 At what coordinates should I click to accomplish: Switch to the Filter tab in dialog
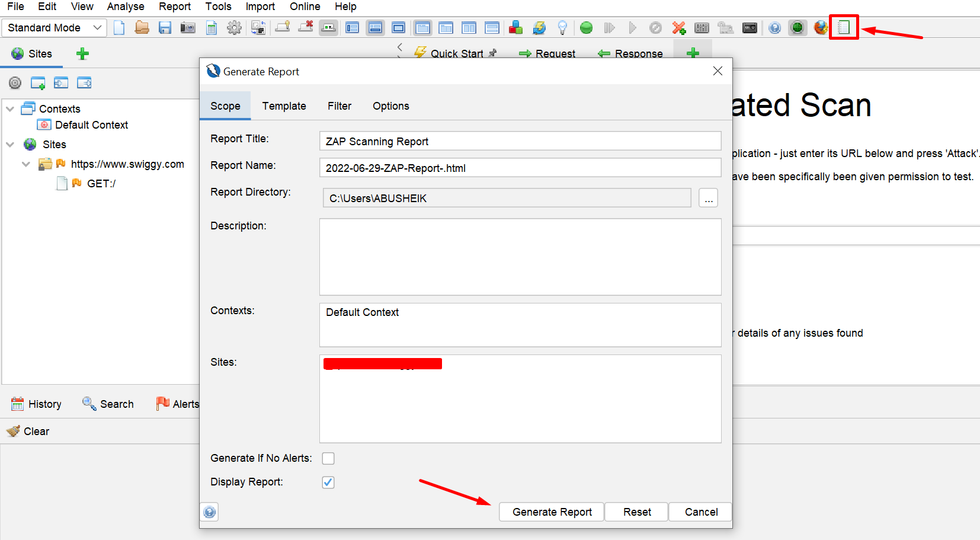click(x=340, y=106)
